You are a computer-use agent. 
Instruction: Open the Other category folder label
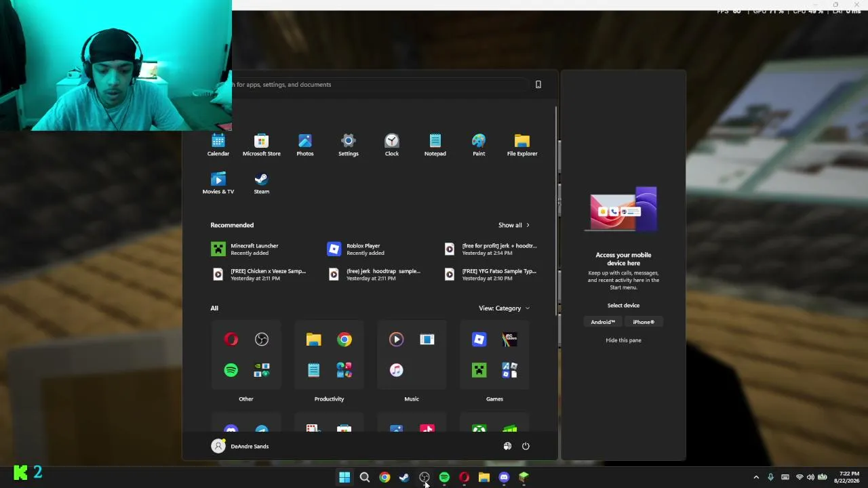246,399
